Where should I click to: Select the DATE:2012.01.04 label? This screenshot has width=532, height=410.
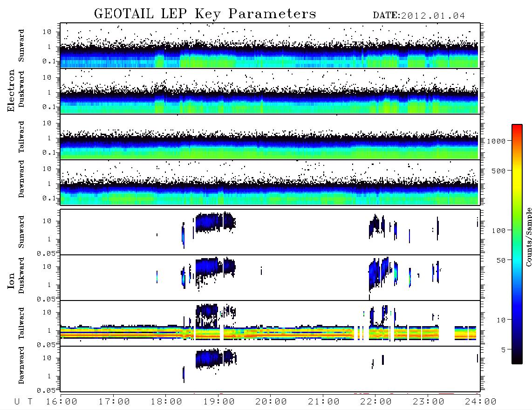coord(419,16)
